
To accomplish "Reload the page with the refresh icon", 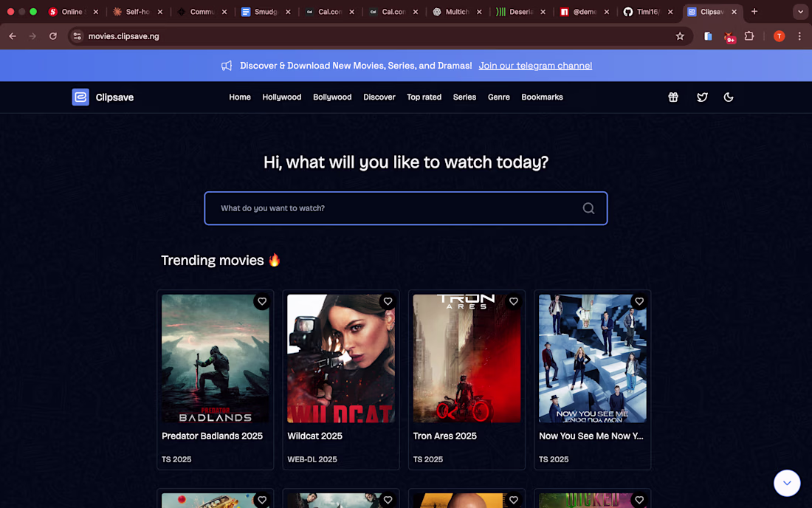I will pos(53,36).
